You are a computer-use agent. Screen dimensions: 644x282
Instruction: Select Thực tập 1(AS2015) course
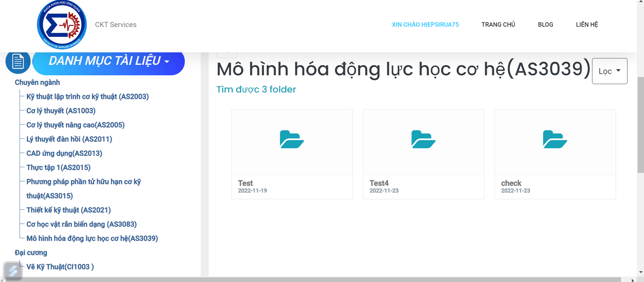click(x=58, y=168)
